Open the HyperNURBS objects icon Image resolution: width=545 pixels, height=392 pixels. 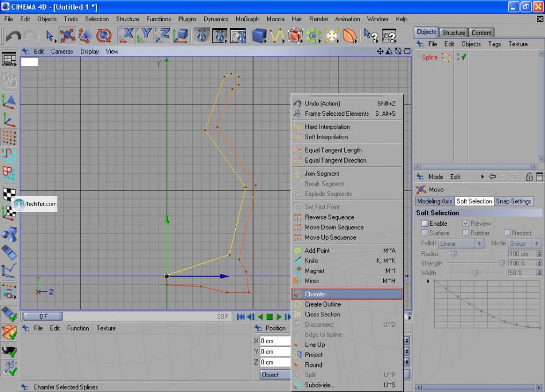click(295, 36)
